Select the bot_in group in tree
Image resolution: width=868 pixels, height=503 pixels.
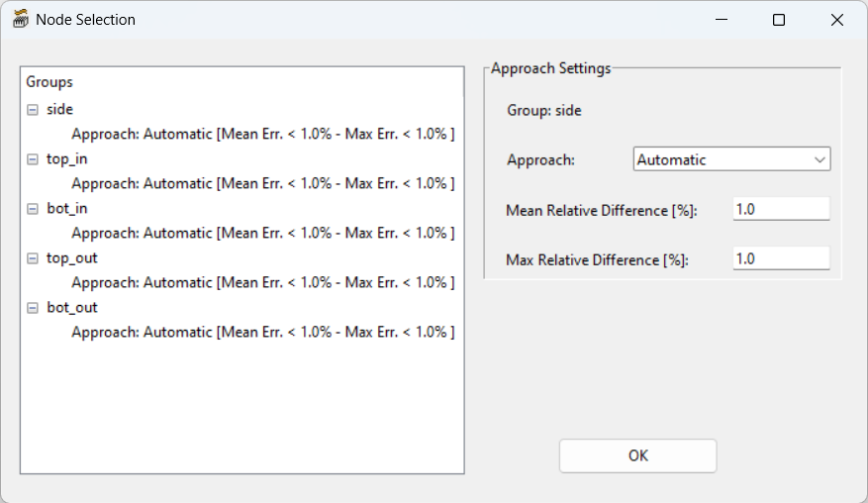(x=67, y=208)
